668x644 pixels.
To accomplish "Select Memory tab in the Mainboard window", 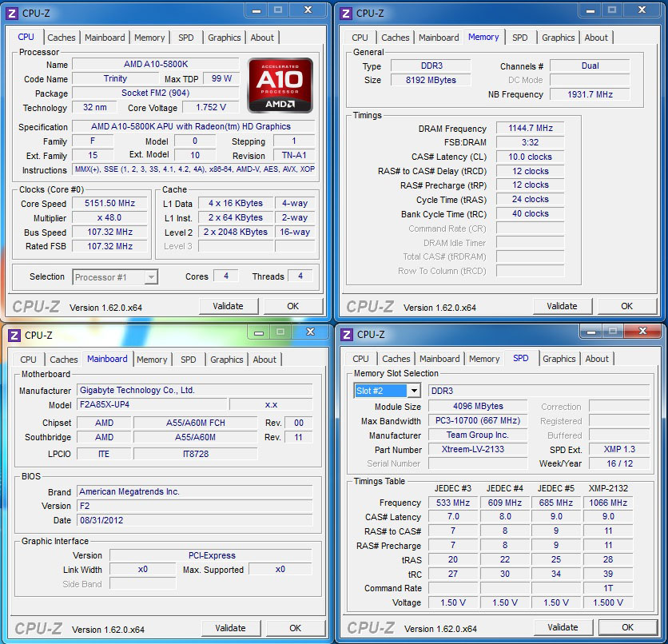I will [152, 360].
